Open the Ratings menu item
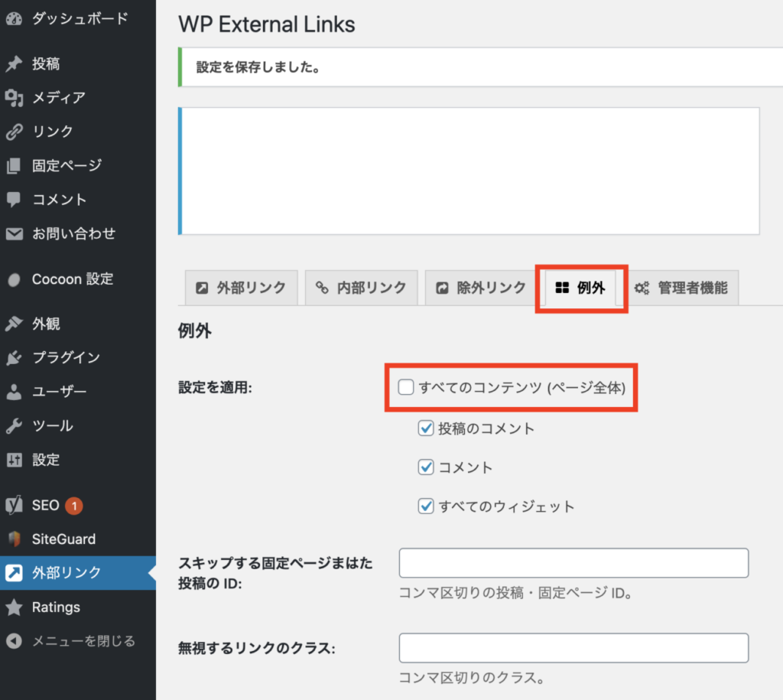 pyautogui.click(x=78, y=607)
